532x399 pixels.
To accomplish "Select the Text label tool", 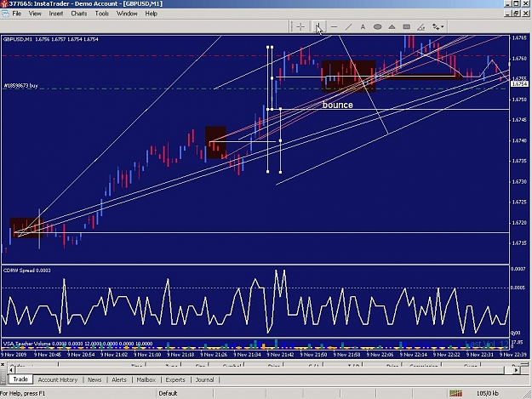I will point(363,26).
